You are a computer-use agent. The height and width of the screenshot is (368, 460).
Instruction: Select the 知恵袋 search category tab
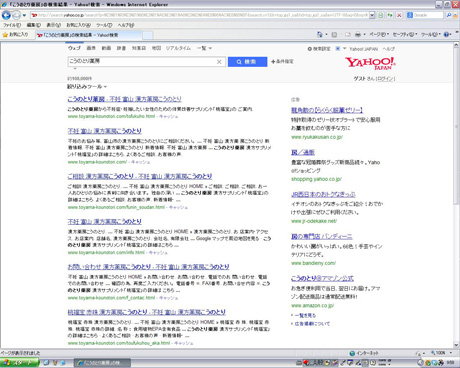pyautogui.click(x=139, y=48)
